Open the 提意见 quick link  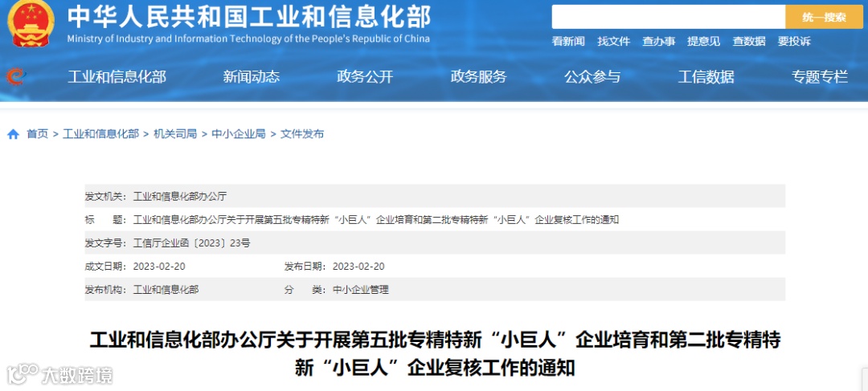(704, 41)
